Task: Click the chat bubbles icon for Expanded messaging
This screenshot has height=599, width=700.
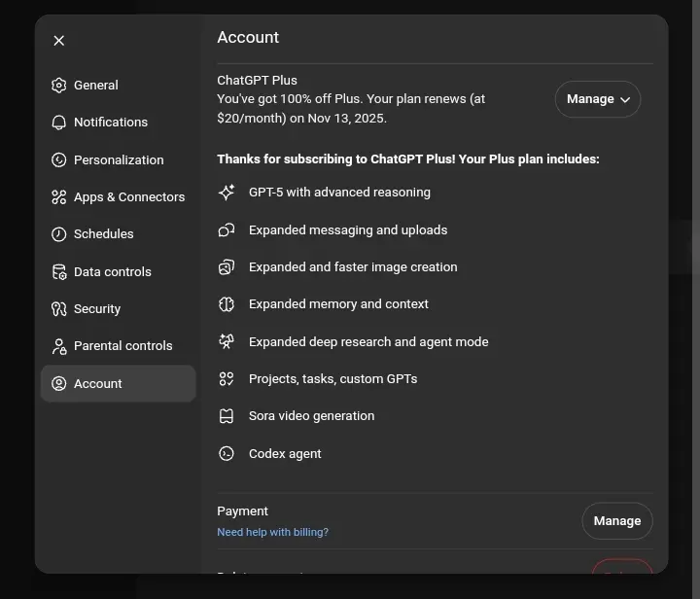Action: click(227, 229)
